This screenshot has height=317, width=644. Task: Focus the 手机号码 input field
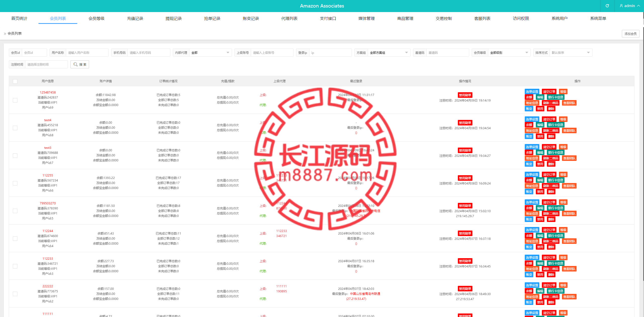point(149,53)
